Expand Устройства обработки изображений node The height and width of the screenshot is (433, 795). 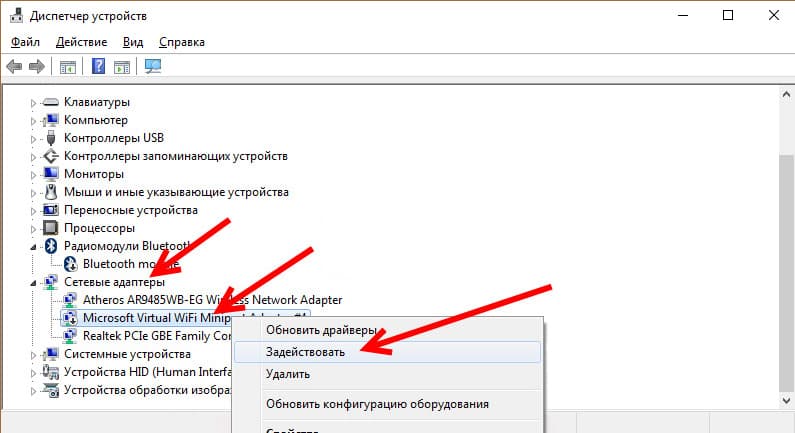click(33, 391)
